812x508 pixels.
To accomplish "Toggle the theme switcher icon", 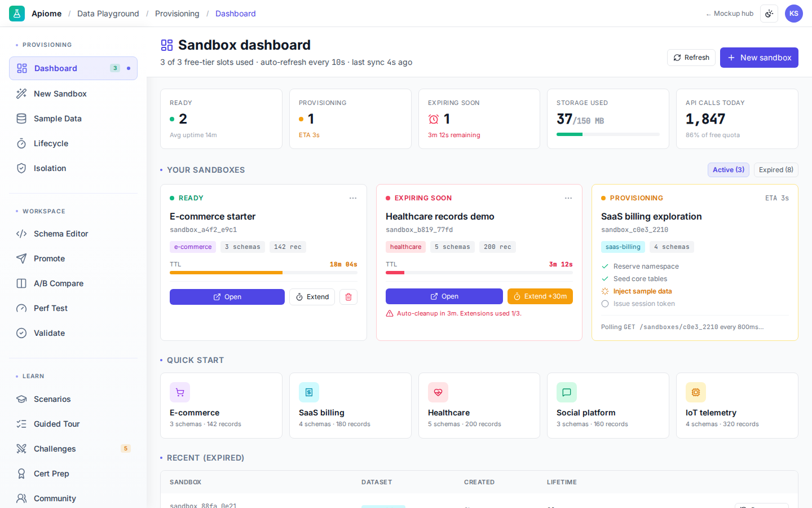I will coord(769,14).
